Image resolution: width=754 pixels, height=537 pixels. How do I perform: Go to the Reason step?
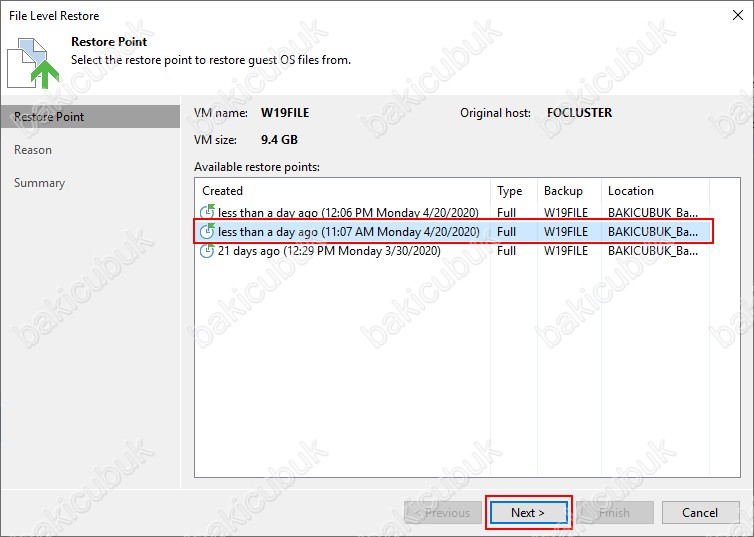pos(33,150)
